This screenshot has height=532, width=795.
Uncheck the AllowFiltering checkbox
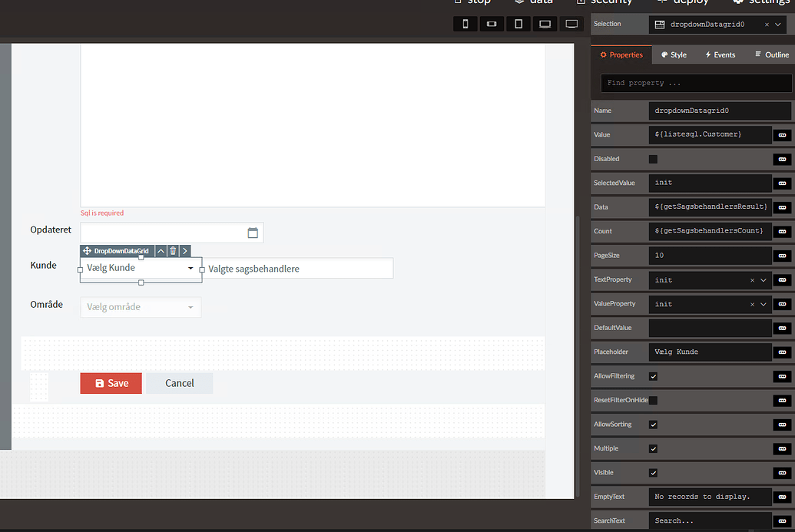(653, 376)
